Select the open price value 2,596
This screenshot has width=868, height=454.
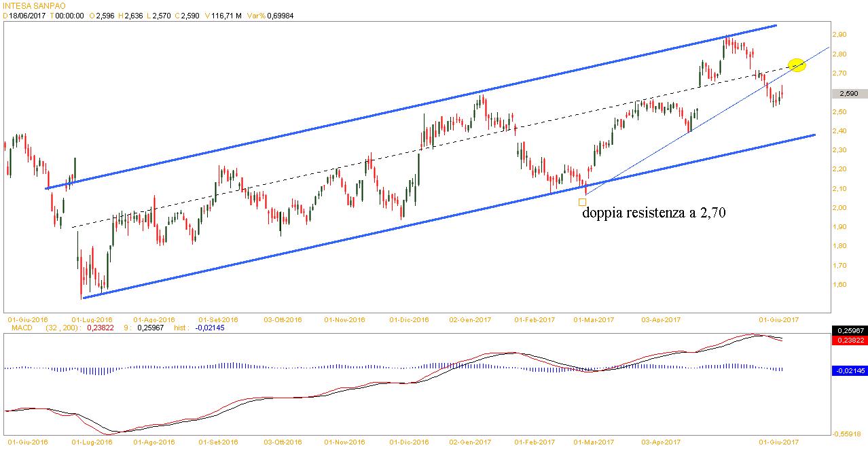pos(106,15)
